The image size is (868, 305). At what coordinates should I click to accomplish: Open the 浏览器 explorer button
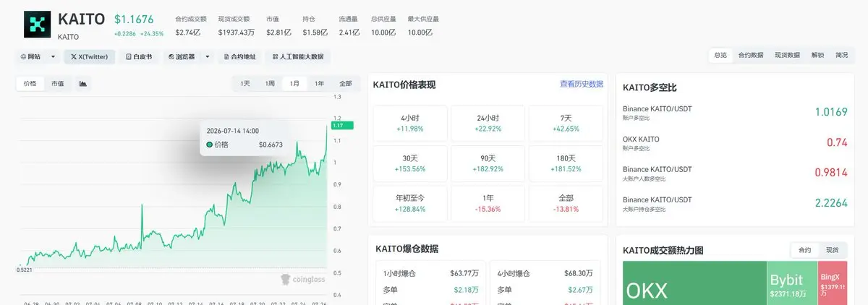pos(181,56)
